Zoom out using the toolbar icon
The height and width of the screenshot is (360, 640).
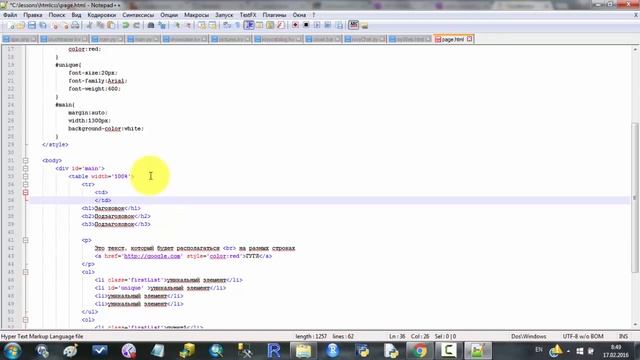(188, 25)
